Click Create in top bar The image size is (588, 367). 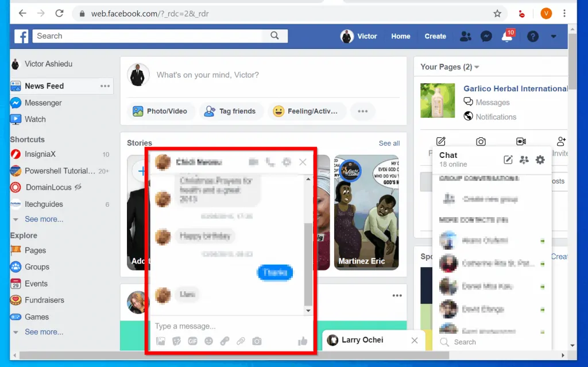(x=435, y=36)
